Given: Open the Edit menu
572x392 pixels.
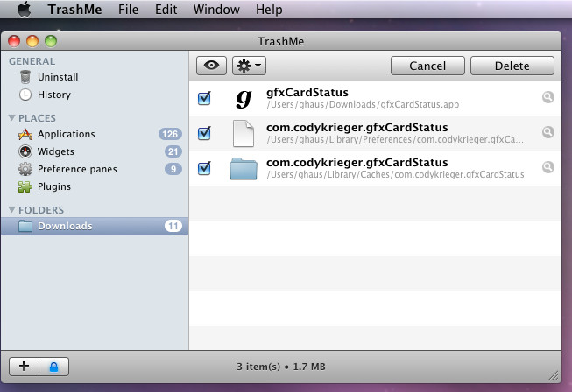Looking at the screenshot, I should (166, 10).
